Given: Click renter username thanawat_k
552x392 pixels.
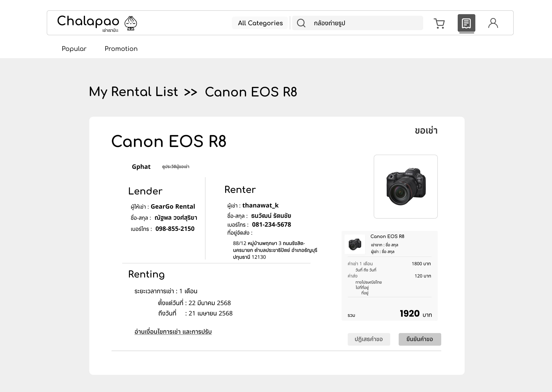Looking at the screenshot, I should (x=260, y=205).
